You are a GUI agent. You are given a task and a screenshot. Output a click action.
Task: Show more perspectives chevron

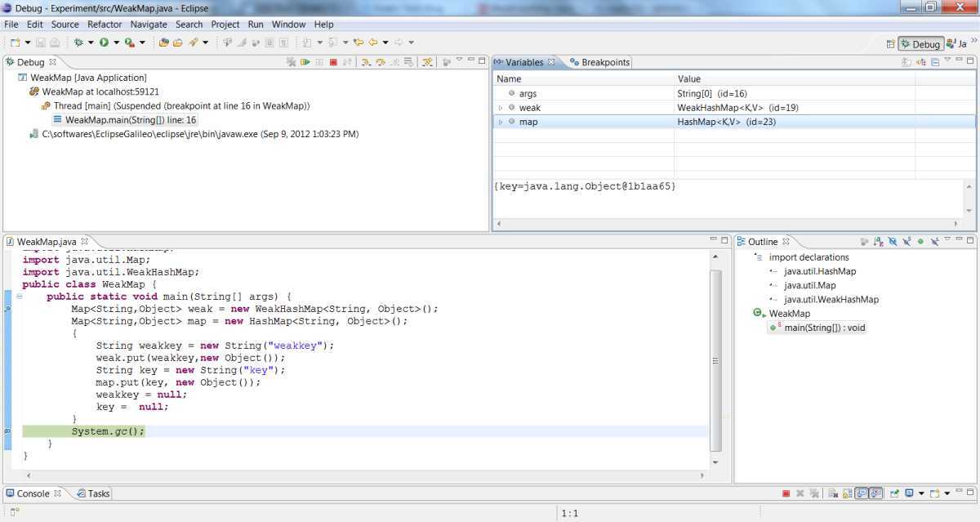pyautogui.click(x=973, y=38)
